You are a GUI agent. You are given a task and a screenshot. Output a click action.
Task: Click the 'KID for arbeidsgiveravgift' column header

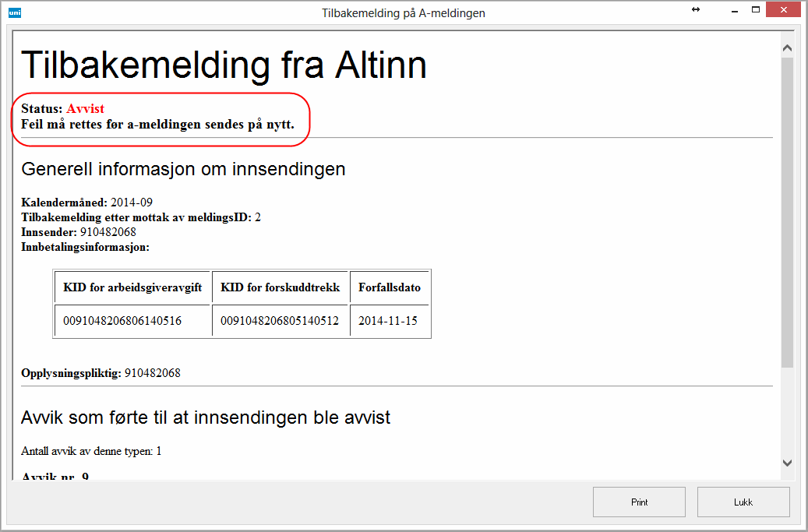point(132,287)
